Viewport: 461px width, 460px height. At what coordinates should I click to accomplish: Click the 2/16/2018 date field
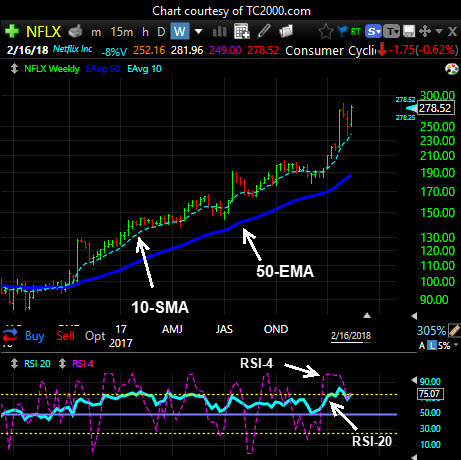(351, 336)
